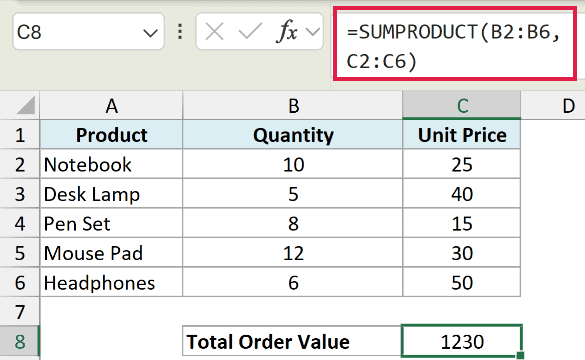Viewport: 585px width, 360px height.
Task: Select row 1 header
Action: point(20,135)
